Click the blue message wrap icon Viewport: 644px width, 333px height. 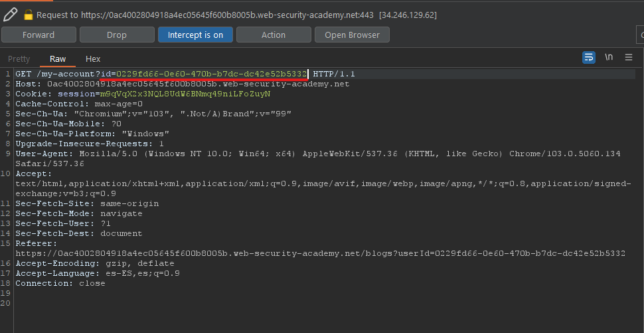[589, 58]
